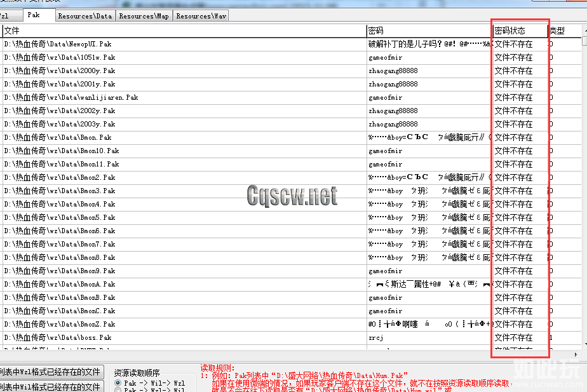This screenshot has height=392, width=587.
Task: Sort by the 密码 column header
Action: point(429,30)
